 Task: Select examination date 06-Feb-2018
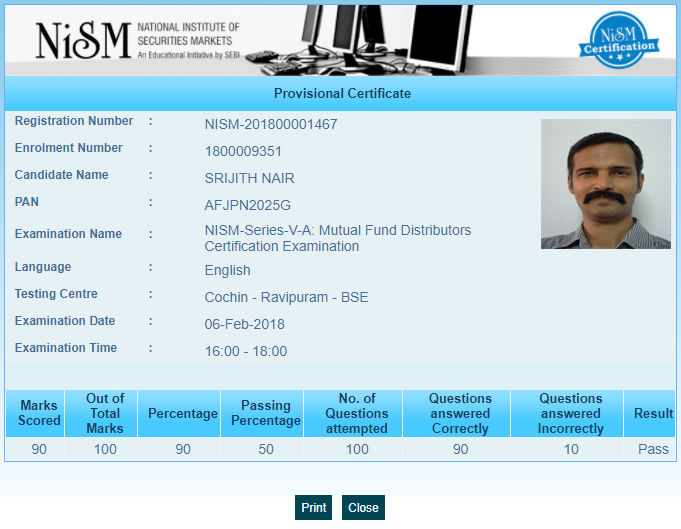(245, 324)
